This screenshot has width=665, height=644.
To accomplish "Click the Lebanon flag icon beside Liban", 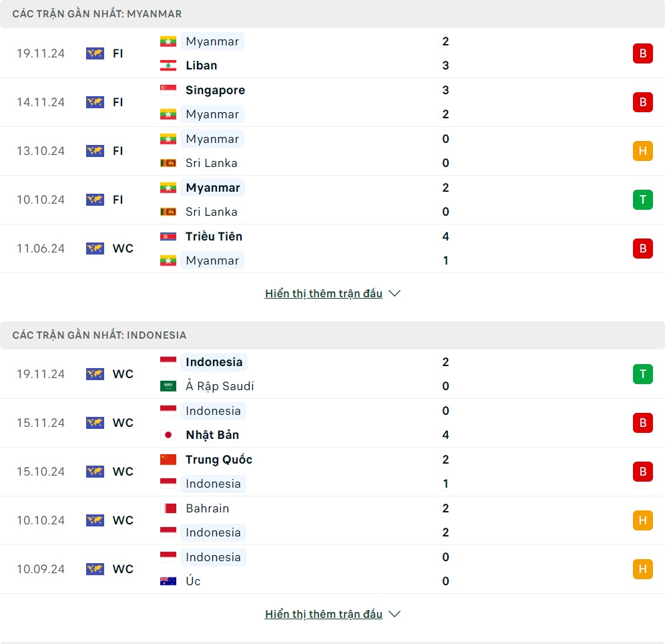I will point(168,65).
